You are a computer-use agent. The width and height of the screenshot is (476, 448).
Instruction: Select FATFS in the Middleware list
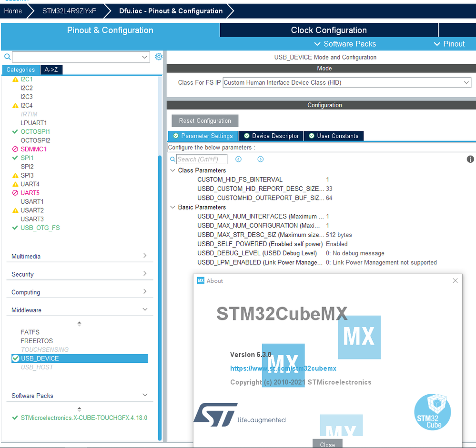tap(30, 332)
